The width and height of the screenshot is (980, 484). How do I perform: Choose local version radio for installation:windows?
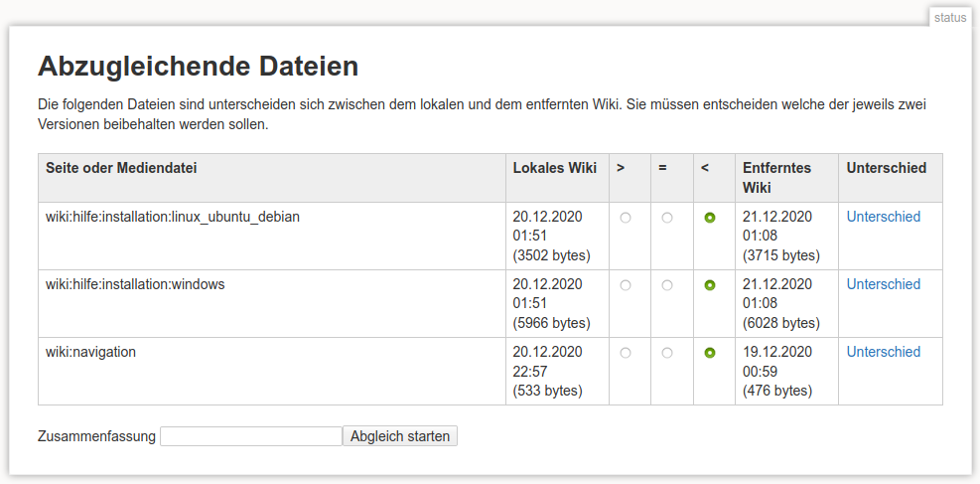[x=626, y=285]
